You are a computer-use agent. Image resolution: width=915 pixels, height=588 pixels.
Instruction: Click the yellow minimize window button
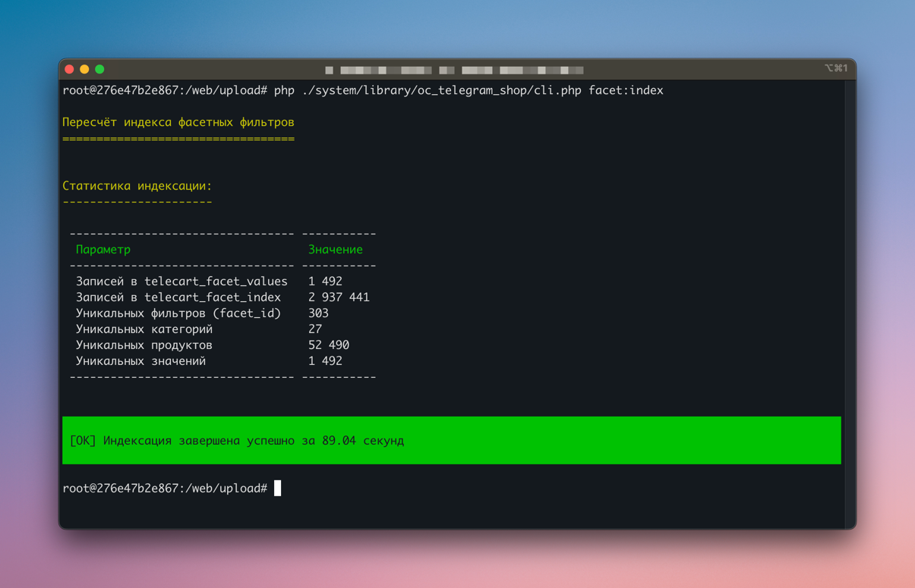pos(84,69)
